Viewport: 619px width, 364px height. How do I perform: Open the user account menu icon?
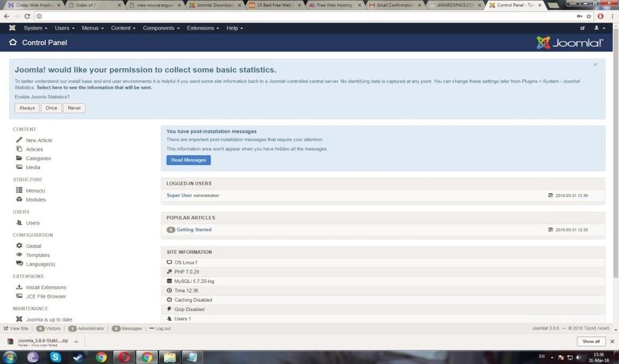pyautogui.click(x=599, y=28)
